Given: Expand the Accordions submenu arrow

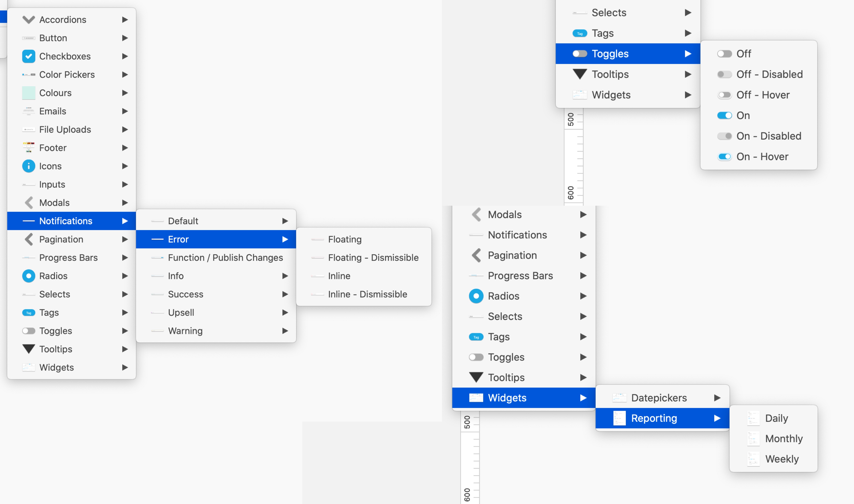Looking at the screenshot, I should (x=125, y=20).
